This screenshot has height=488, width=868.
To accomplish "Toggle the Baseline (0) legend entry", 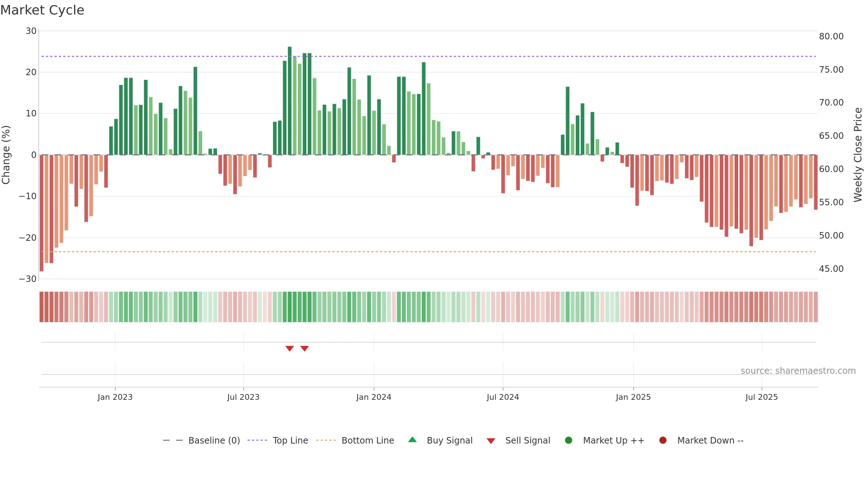I will coord(214,440).
